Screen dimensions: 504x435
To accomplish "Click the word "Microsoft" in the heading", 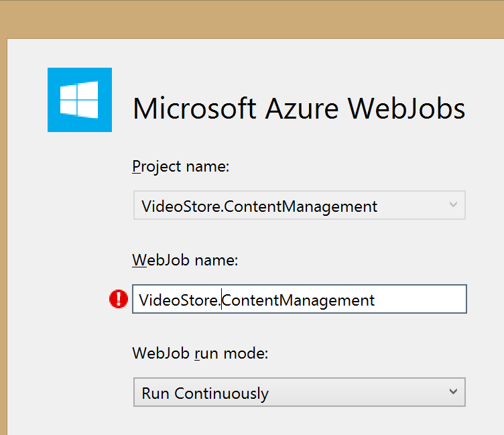I will [x=194, y=109].
